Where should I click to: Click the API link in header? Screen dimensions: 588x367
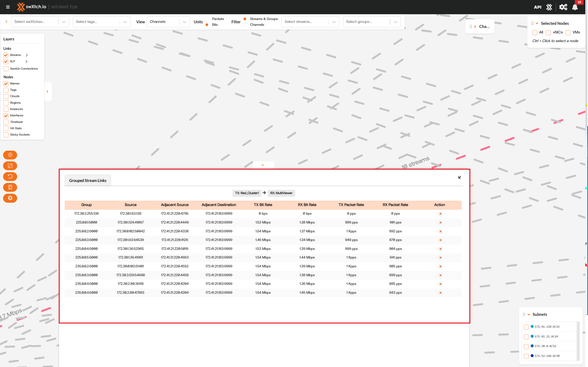point(538,7)
